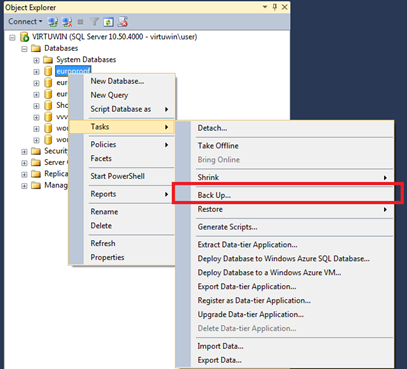Select Export Data... menu item
This screenshot has width=407, height=369.
(285, 360)
